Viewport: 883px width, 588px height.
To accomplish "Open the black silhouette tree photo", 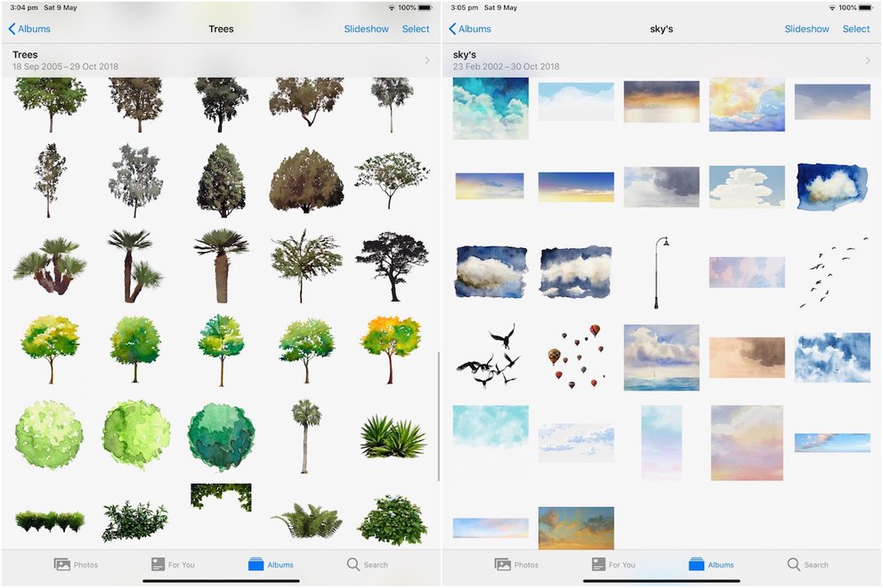I will click(x=392, y=267).
